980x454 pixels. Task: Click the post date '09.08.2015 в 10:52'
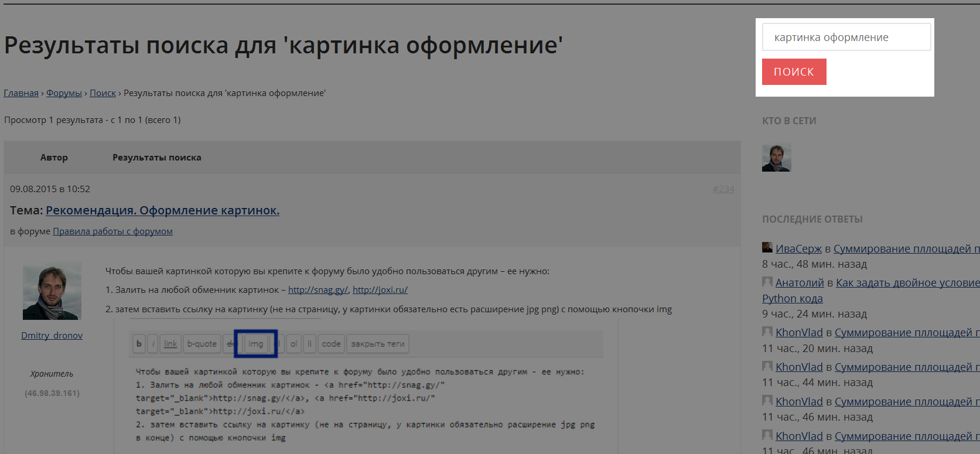[50, 189]
